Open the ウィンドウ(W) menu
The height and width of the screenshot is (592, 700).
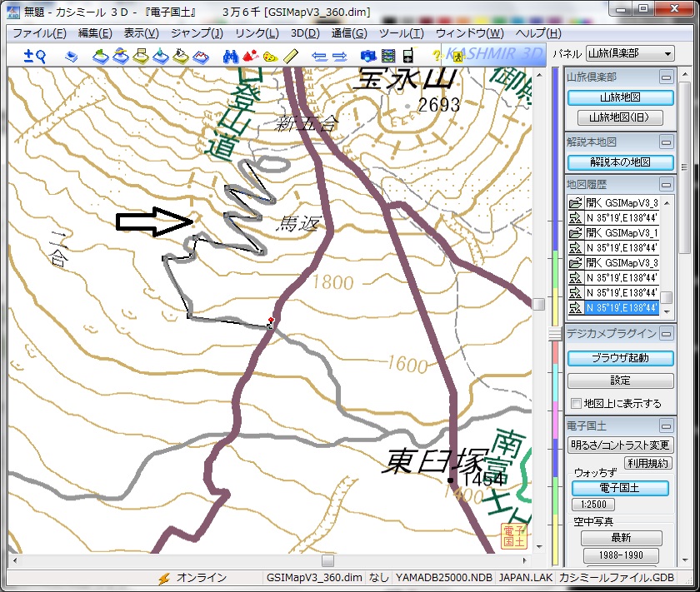point(470,33)
